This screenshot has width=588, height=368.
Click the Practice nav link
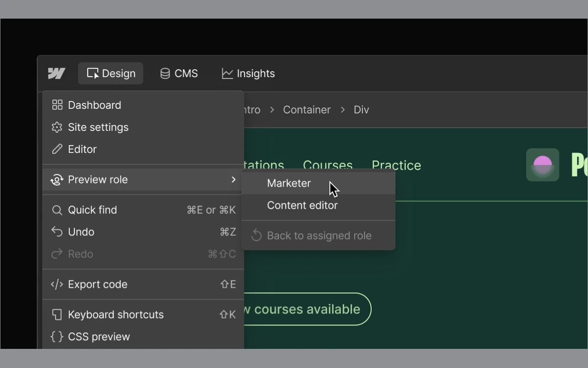point(396,165)
